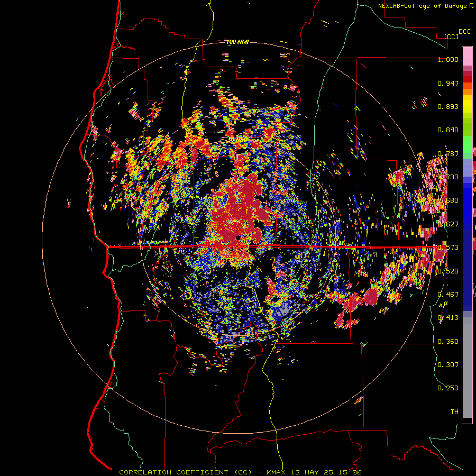476x476 pixels.
Task: Select the 0.840 value on the scale
Action: point(448,130)
